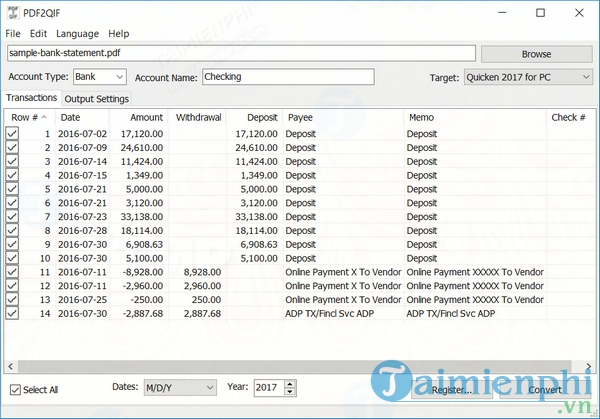Sort by the Payee column header
The image size is (600, 419).
coord(343,117)
